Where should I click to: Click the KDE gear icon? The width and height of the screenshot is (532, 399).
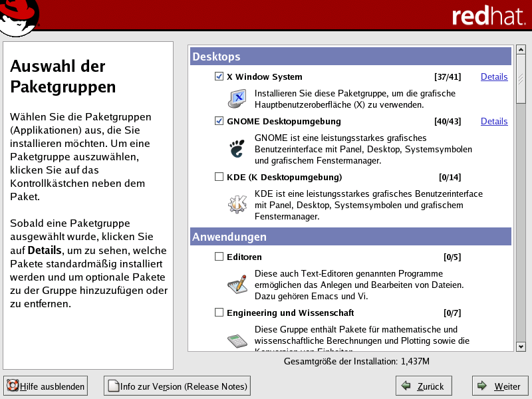click(237, 205)
